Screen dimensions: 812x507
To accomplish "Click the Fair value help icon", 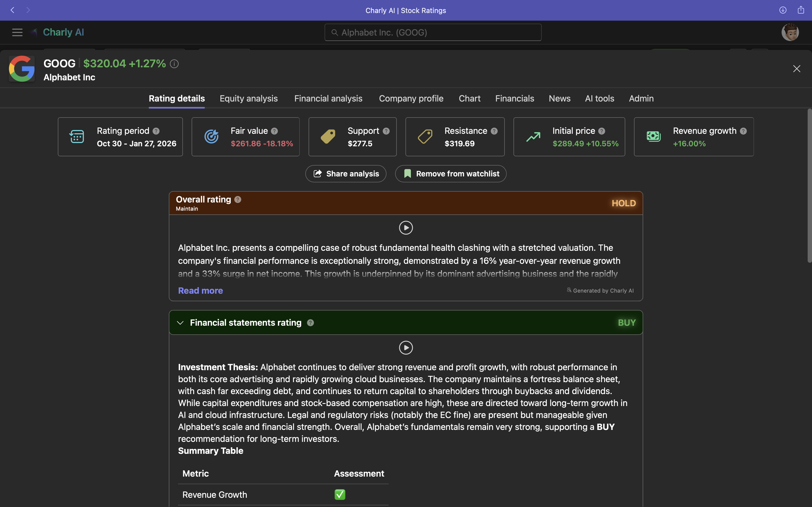I will (x=275, y=131).
